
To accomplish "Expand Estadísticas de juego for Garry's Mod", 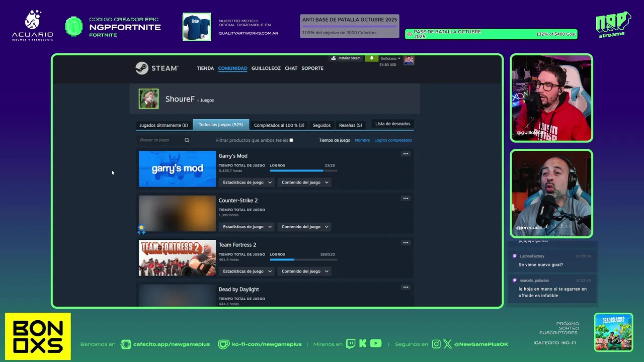I will (247, 183).
